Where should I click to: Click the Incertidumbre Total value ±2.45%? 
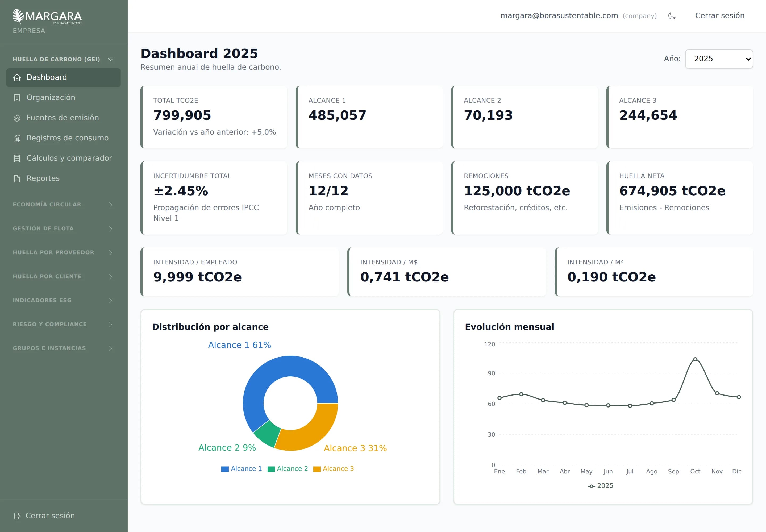point(181,191)
